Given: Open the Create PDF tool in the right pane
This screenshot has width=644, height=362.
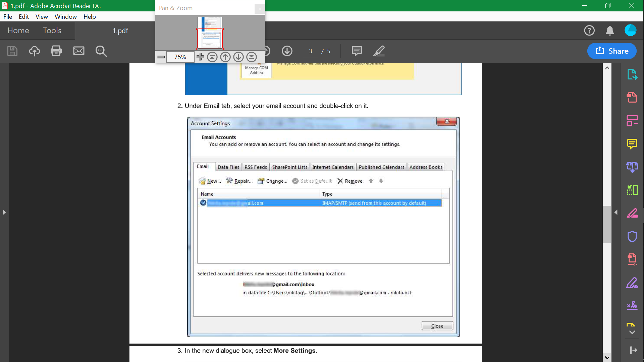Looking at the screenshot, I should coord(632,98).
